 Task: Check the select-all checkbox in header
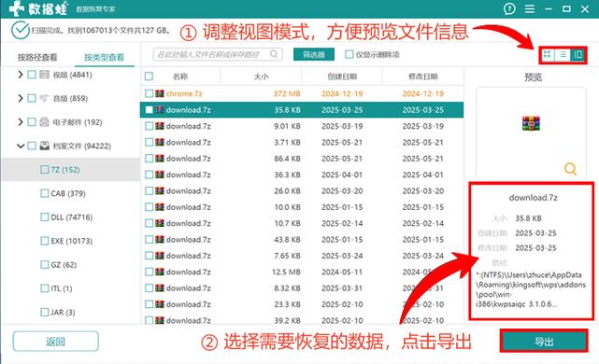[149, 77]
